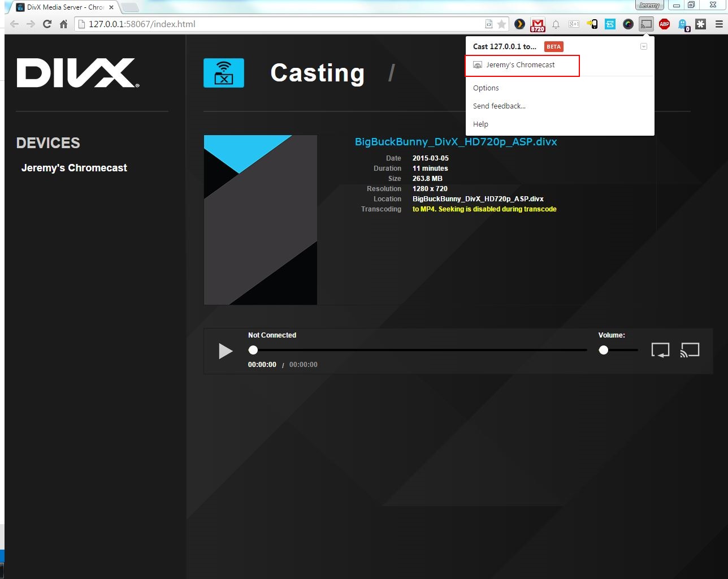Screen dimensions: 728x579
Task: Open the Gmail unread count extension icon
Action: click(537, 24)
